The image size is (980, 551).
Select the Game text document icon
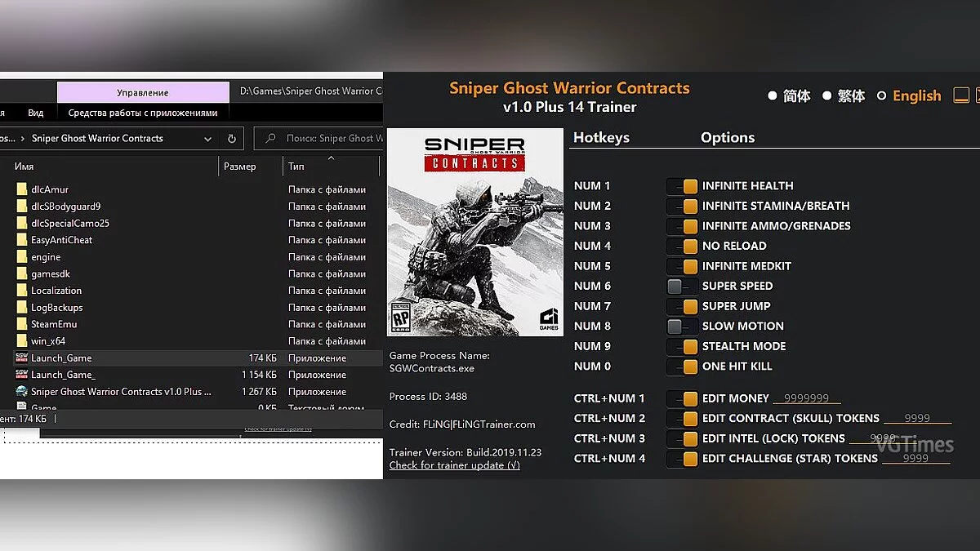pyautogui.click(x=20, y=406)
